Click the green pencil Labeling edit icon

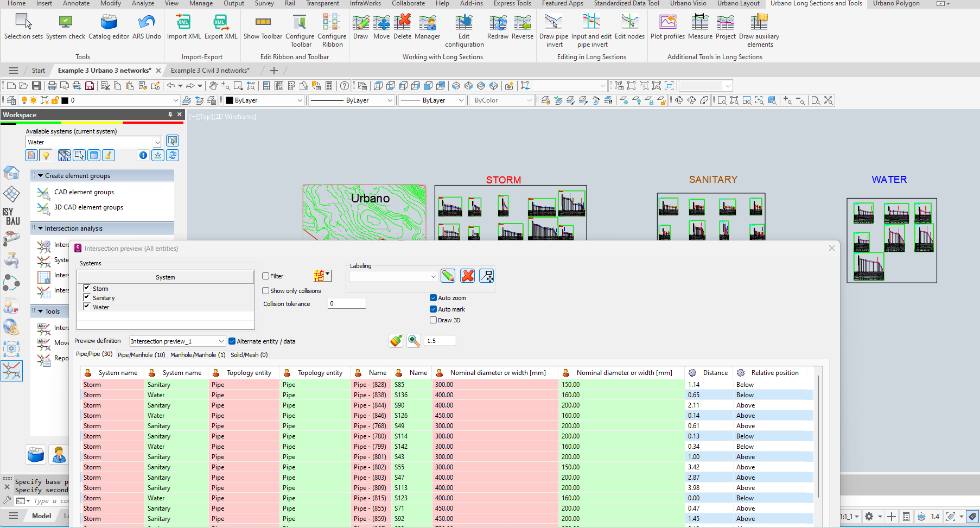coord(448,276)
